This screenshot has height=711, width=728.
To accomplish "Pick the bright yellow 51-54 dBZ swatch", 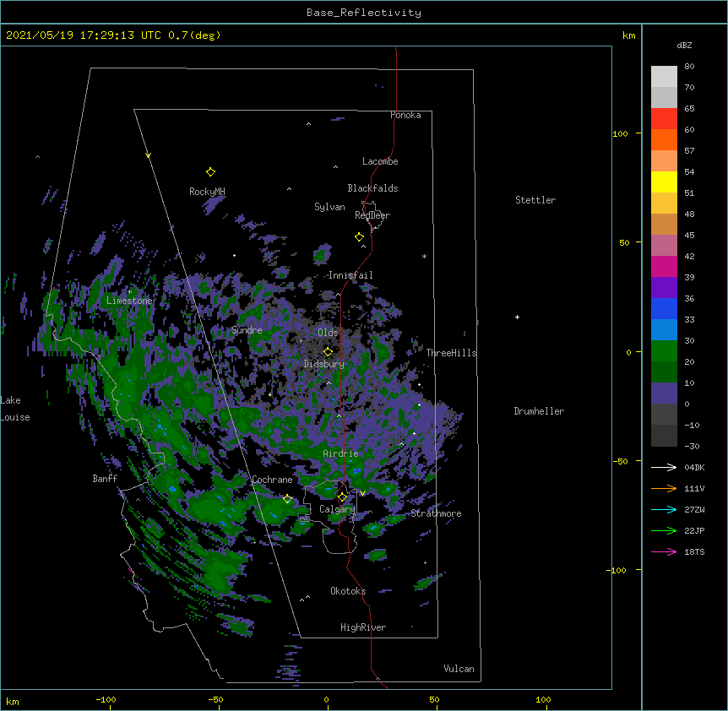I will (x=664, y=182).
